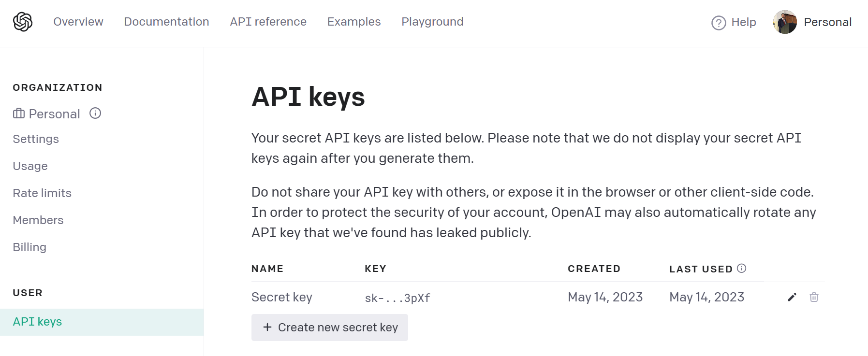Go to the Billing section
Screen dimensions: 868x356
click(x=29, y=247)
